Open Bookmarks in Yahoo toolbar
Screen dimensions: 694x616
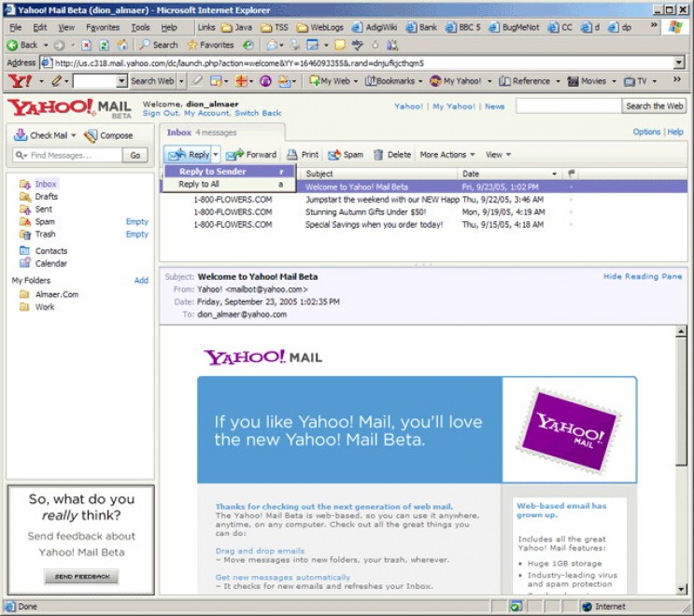pos(393,81)
